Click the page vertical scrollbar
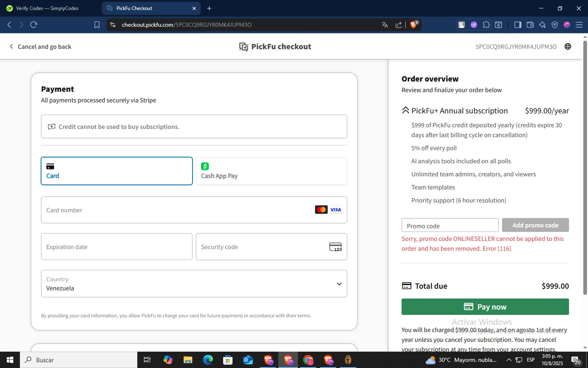 [x=585, y=167]
